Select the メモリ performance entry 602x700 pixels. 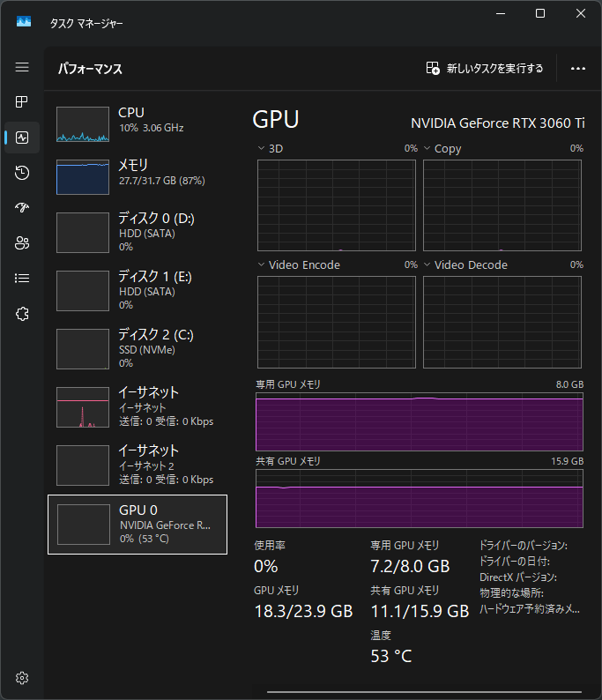(x=137, y=177)
